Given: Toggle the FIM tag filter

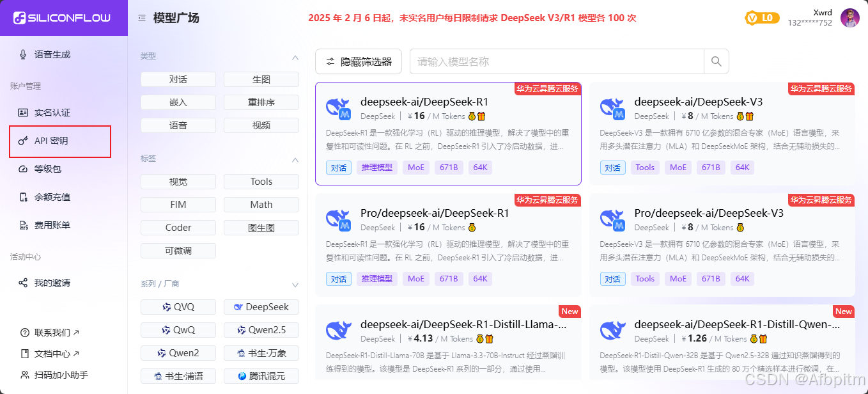Looking at the screenshot, I should [178, 205].
